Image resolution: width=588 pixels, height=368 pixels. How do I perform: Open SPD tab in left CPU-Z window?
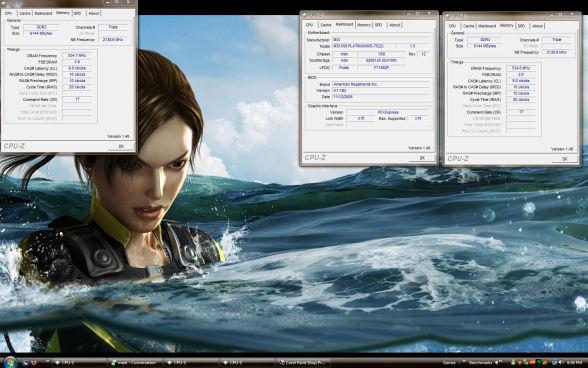tap(78, 13)
